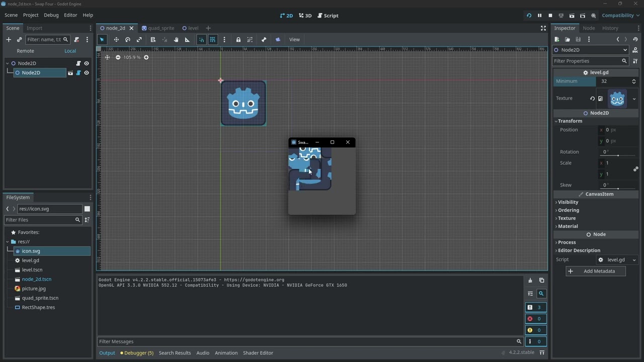Open the Script level.gd dropdown arrow

pos(634,260)
